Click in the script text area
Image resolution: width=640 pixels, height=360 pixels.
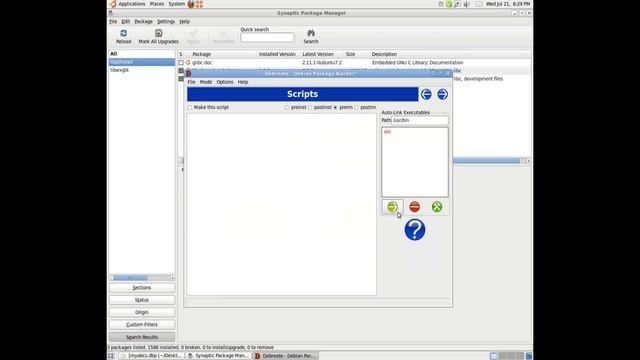(282, 204)
